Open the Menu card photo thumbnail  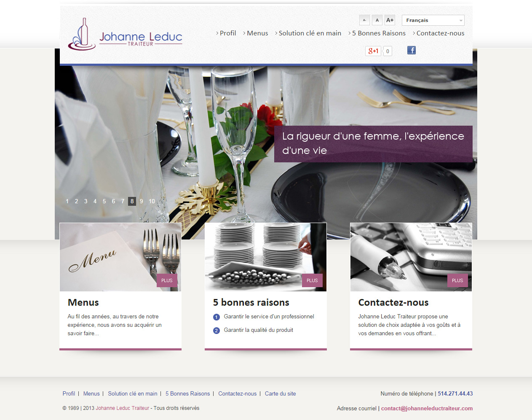[120, 257]
